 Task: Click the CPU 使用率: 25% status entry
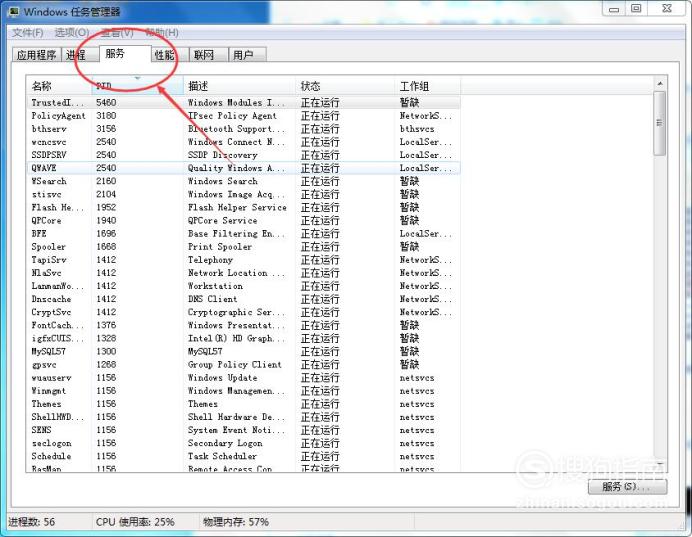pos(135,522)
